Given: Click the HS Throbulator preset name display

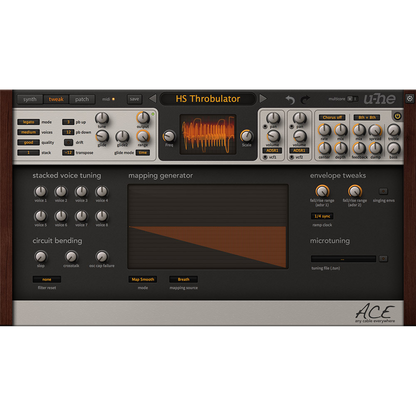Looking at the screenshot, I should click(208, 99).
